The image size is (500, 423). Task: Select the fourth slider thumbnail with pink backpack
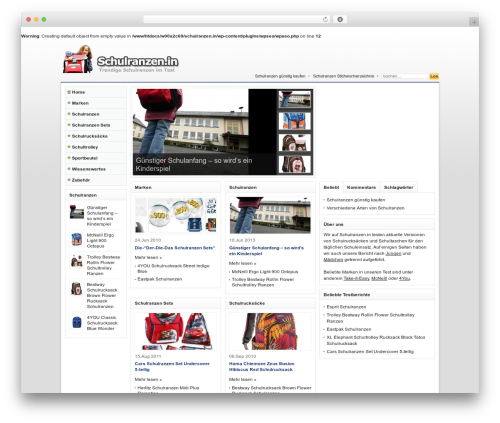point(295,164)
